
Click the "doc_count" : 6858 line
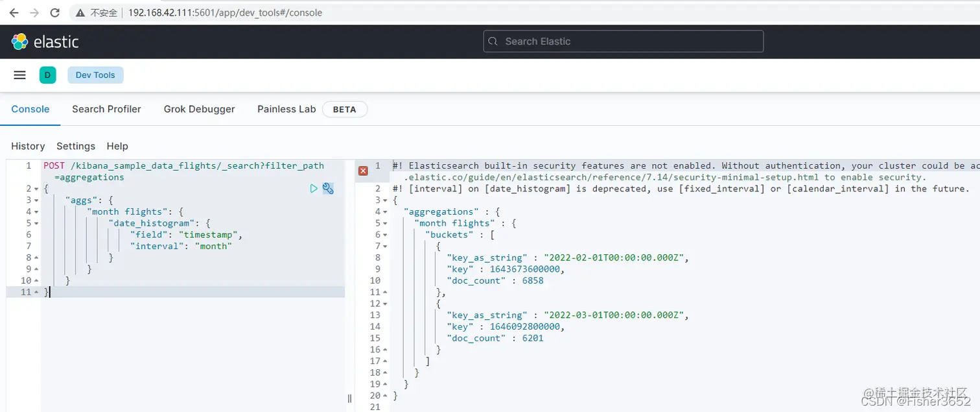pos(495,281)
